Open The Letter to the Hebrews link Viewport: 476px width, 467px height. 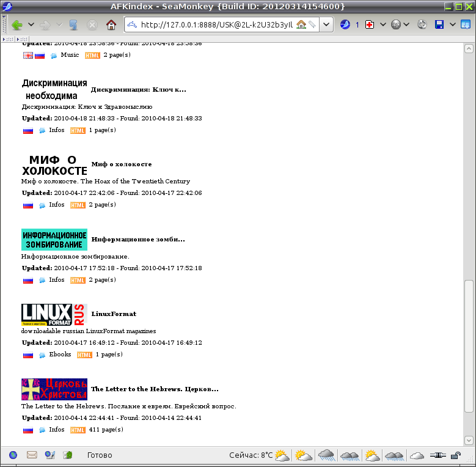click(155, 389)
